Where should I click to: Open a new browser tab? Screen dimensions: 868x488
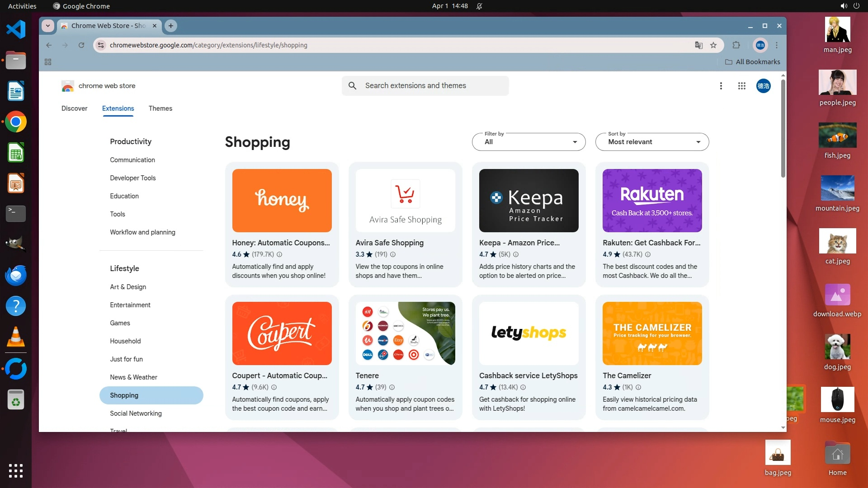click(171, 26)
